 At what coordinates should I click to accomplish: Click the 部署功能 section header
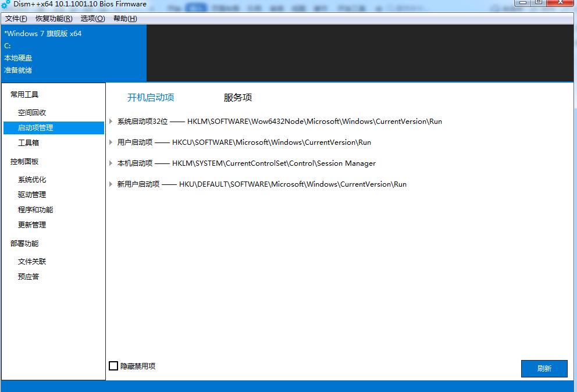coord(24,244)
